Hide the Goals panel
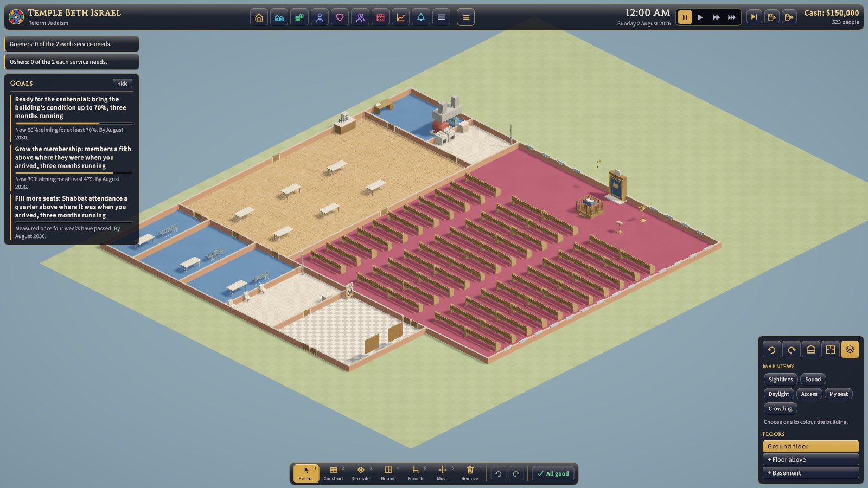868x488 pixels. tap(123, 84)
